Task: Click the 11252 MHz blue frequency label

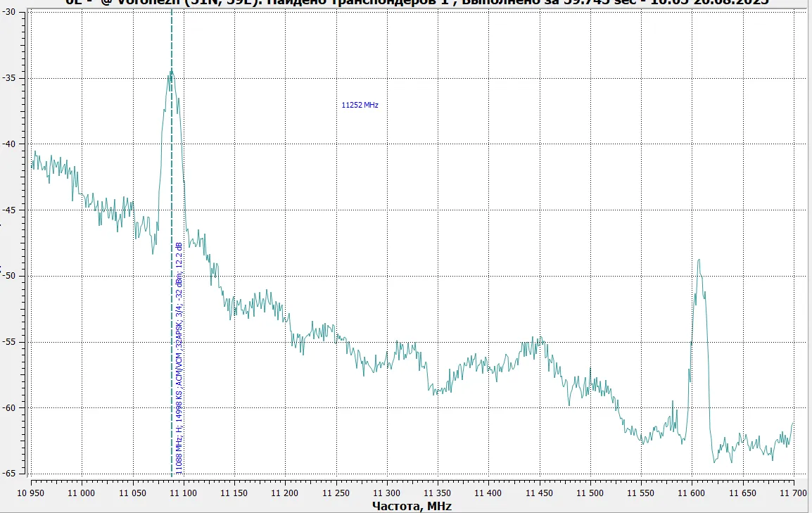Action: click(x=360, y=105)
